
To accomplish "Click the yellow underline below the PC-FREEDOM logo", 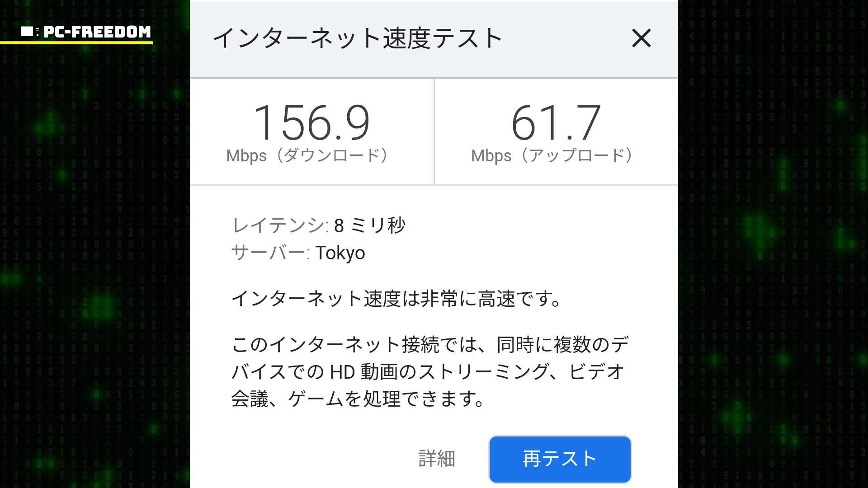I will coord(76,42).
